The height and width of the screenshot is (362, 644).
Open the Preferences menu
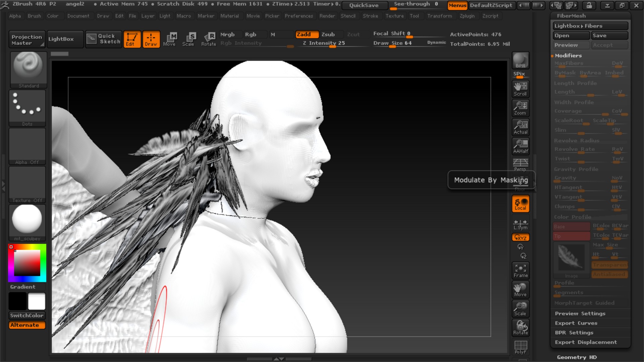pos(299,16)
